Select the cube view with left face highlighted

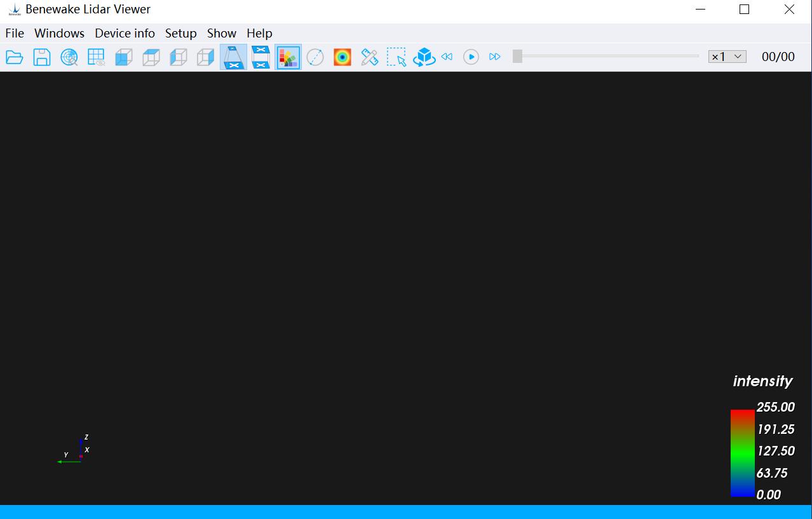pos(179,57)
